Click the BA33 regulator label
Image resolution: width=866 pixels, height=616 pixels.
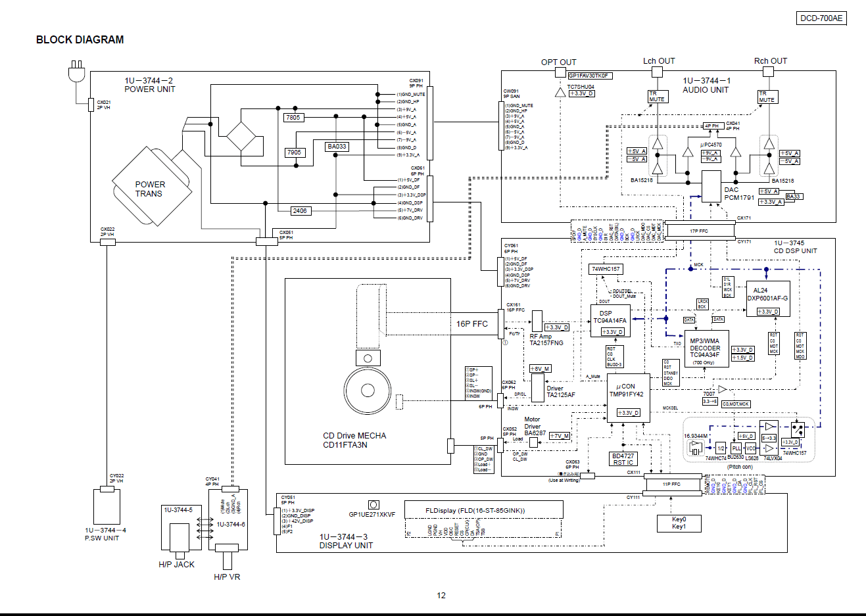tap(794, 197)
